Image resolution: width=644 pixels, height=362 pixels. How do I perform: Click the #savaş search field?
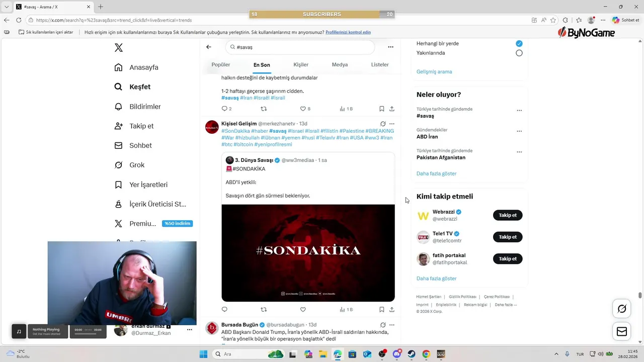300,47
